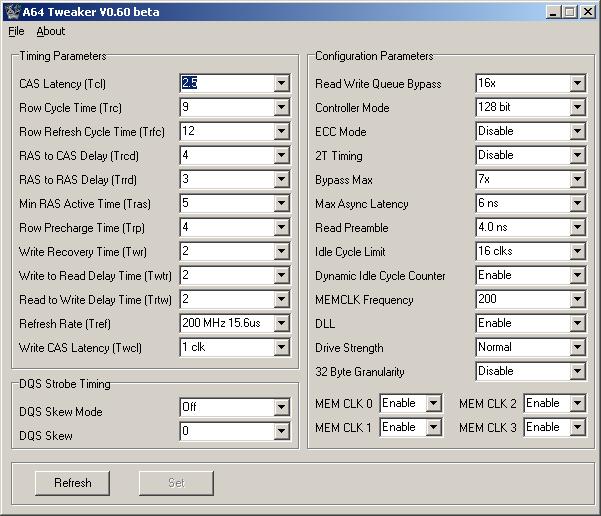Screen dimensions: 601x516
Task: Click the Refresh button
Action: tap(72, 483)
